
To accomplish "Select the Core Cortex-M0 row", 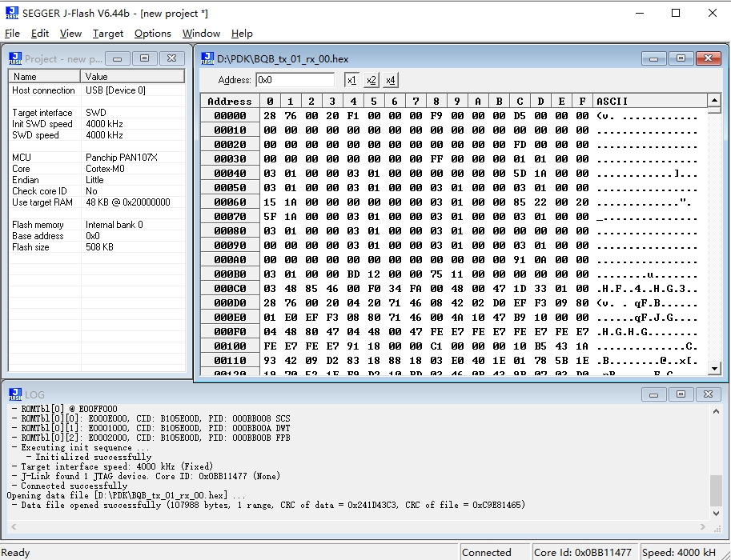I will pyautogui.click(x=97, y=169).
